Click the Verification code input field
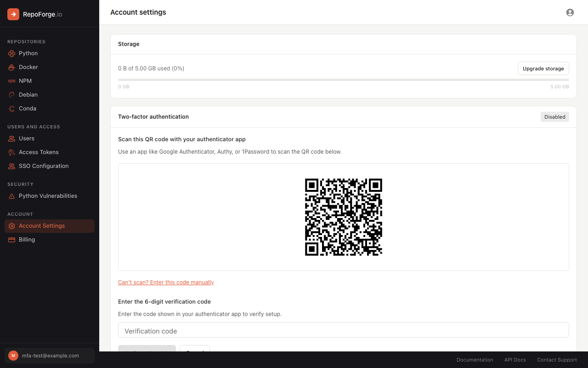 (x=343, y=330)
